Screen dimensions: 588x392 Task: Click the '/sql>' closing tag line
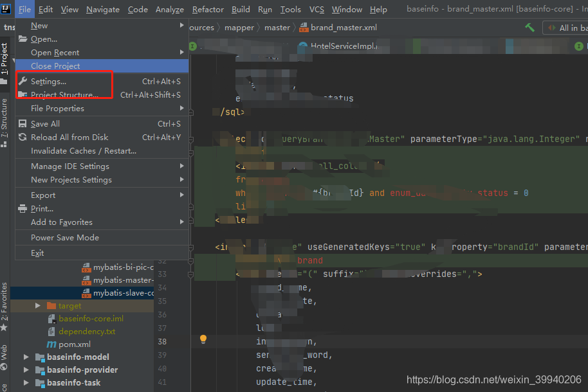coord(232,112)
